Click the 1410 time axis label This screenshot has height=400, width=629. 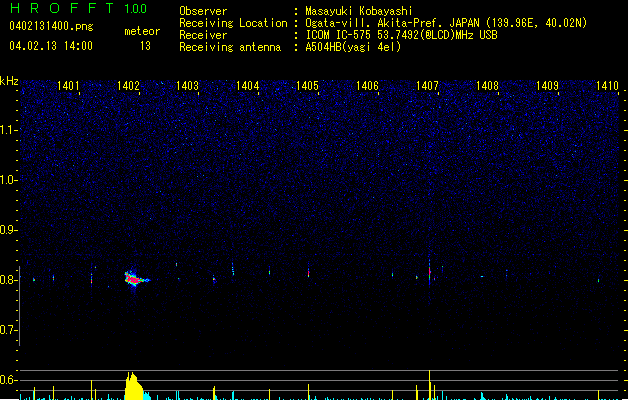click(607, 86)
